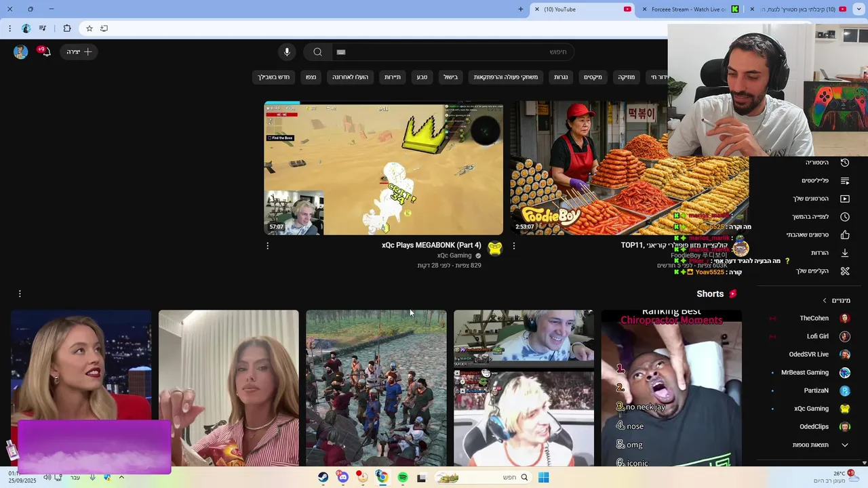This screenshot has height=488, width=868.
Task: Open browser media control icon
Action: [43, 28]
